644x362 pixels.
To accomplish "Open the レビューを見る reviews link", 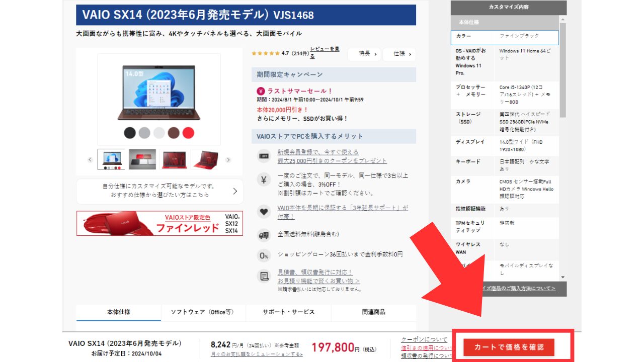I will tap(325, 52).
